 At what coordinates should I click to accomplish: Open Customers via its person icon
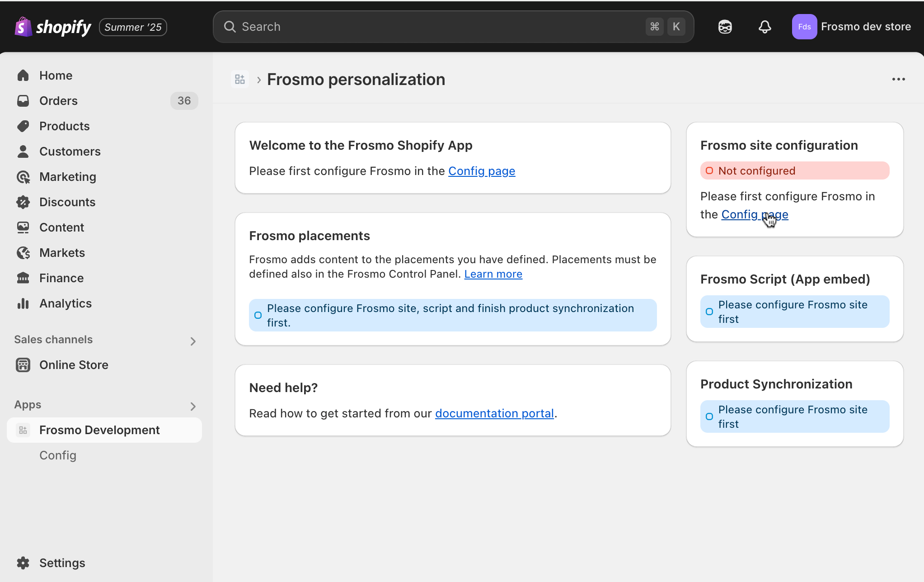click(x=23, y=151)
